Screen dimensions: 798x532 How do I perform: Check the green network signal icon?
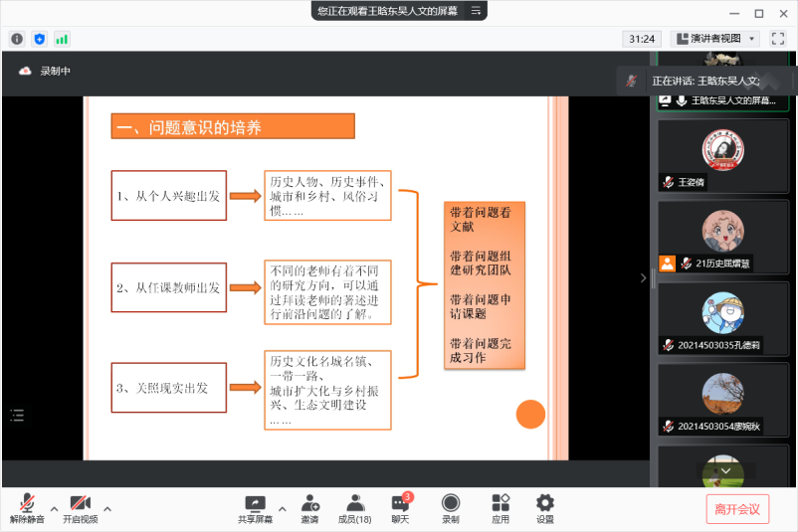62,39
